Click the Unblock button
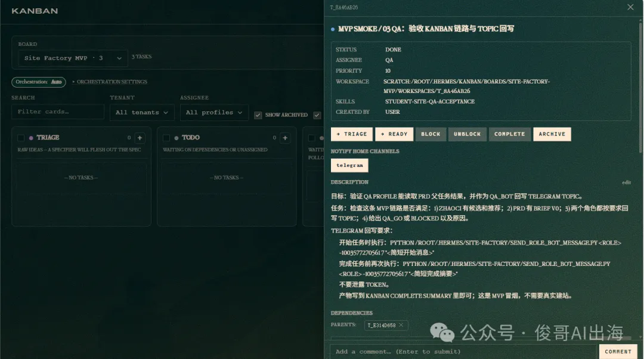The height and width of the screenshot is (359, 644). 467,134
